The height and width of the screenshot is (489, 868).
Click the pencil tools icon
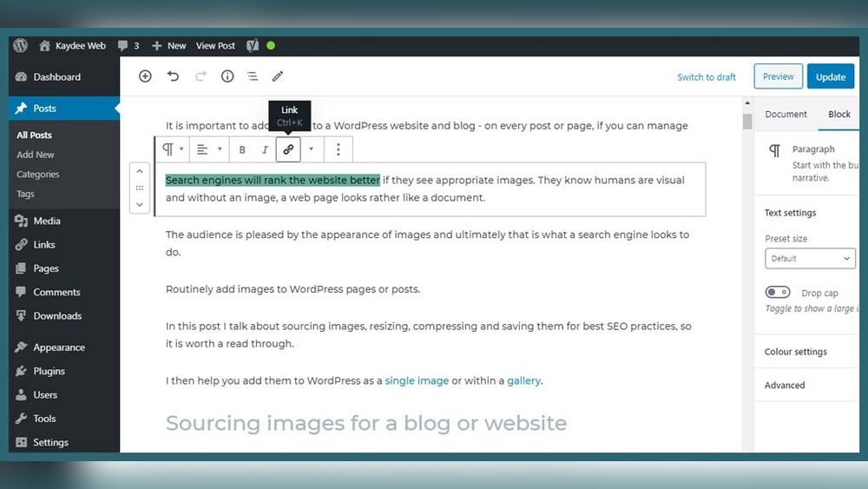[278, 76]
